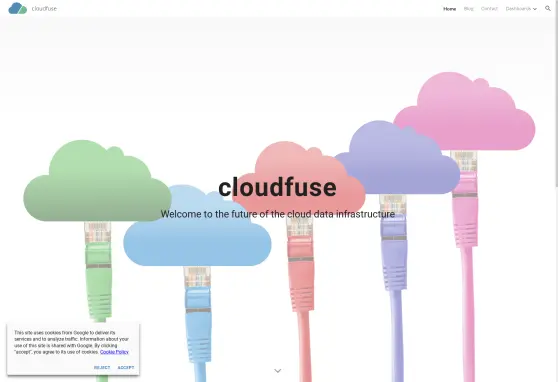Click the large cloudfuse heading
The image size is (558, 382).
coord(277,187)
